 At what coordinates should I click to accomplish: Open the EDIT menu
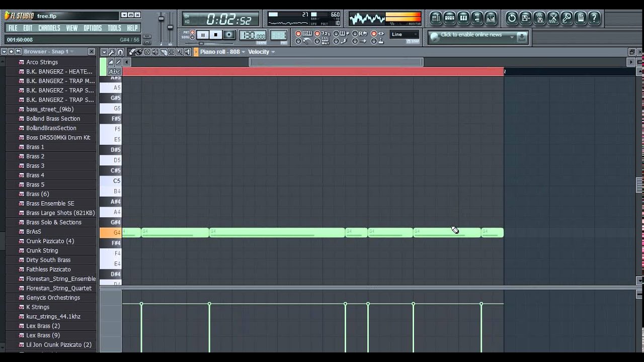click(28, 28)
